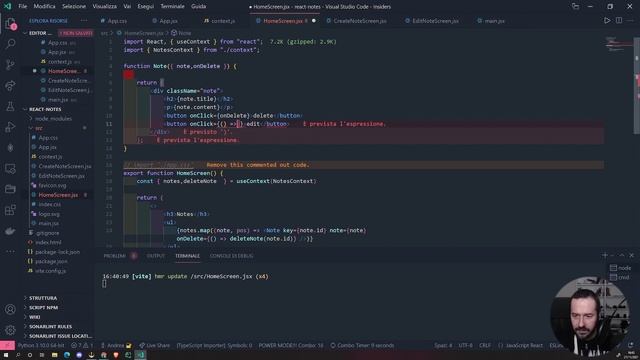Open the Brave browser from taskbar

pos(116,355)
